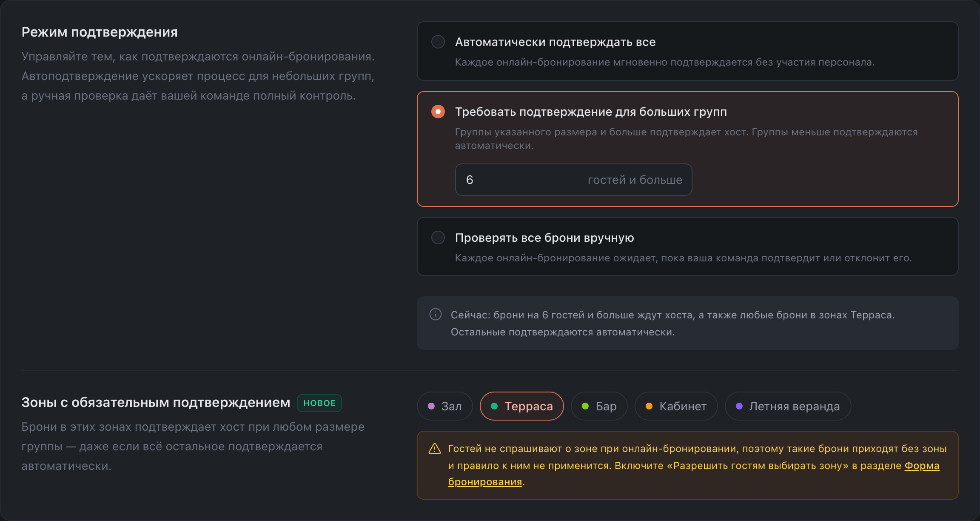Click the warning triangle icon in yellow notice
Screen dimensions: 980x521
[434, 449]
